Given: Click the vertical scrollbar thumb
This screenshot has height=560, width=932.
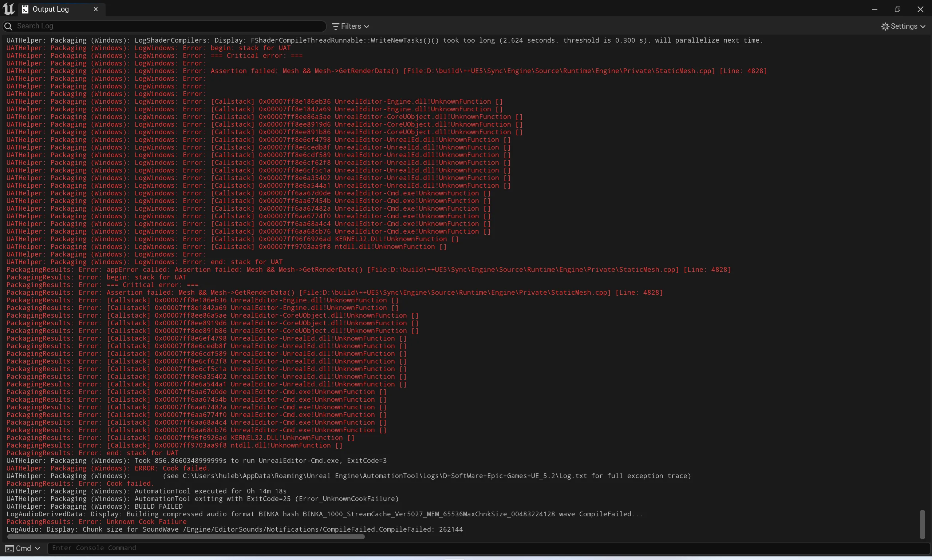Looking at the screenshot, I should tap(922, 524).
